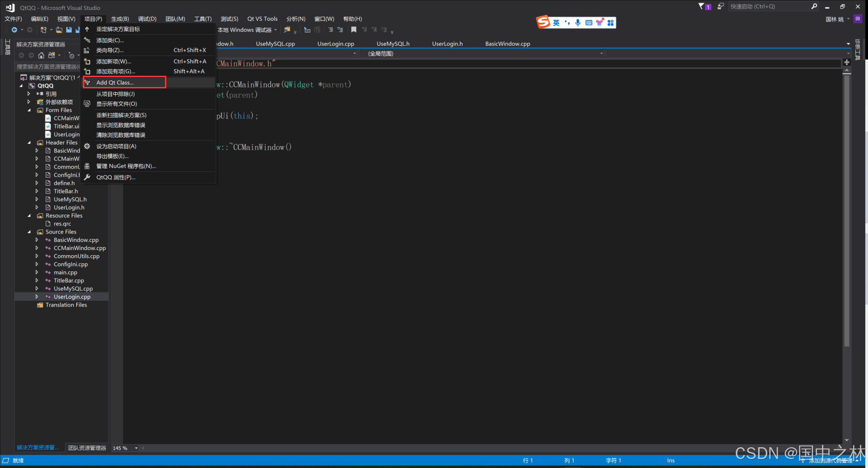Open the 文件(F) menu
Screen dimensions: 868x468
click(x=13, y=19)
